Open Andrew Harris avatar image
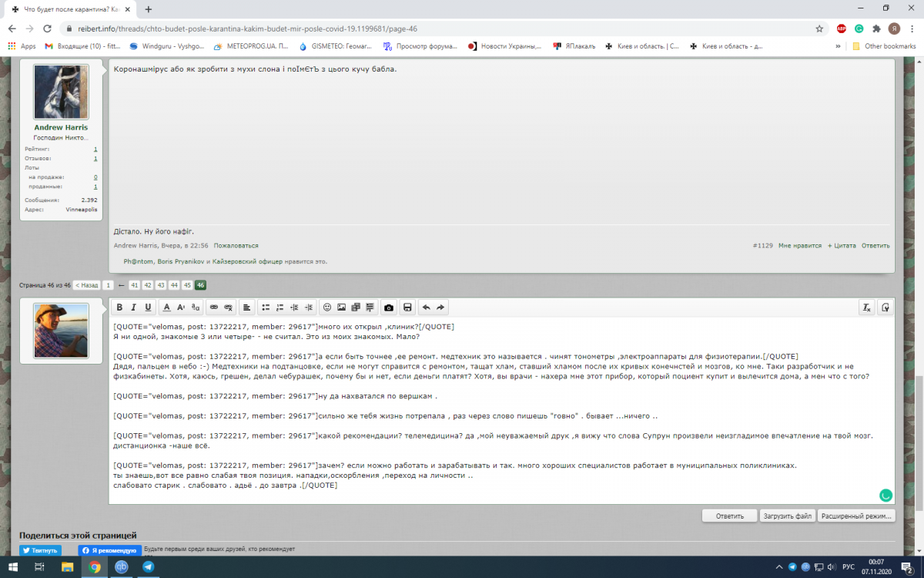The height and width of the screenshot is (578, 924). click(62, 92)
